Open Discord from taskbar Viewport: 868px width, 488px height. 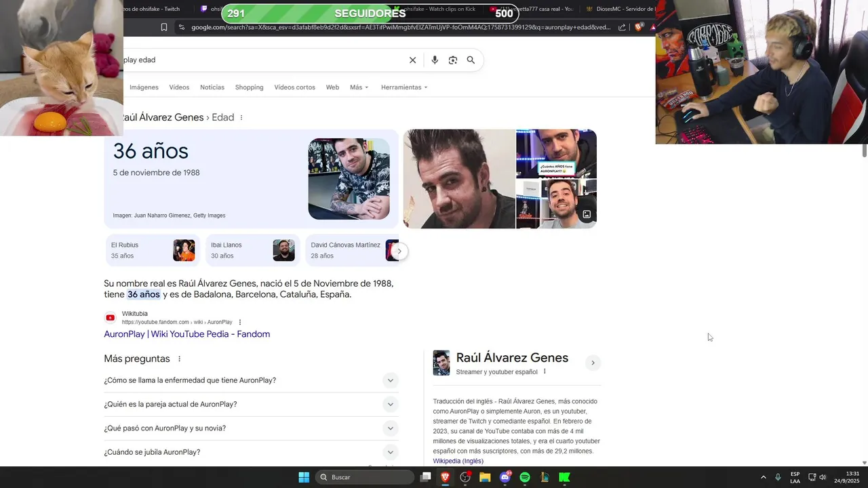click(505, 477)
